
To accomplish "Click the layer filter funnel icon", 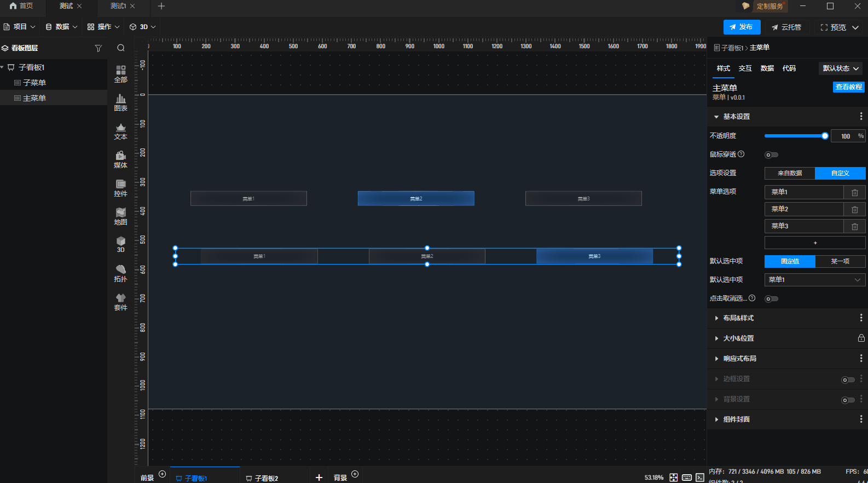I will tap(99, 48).
